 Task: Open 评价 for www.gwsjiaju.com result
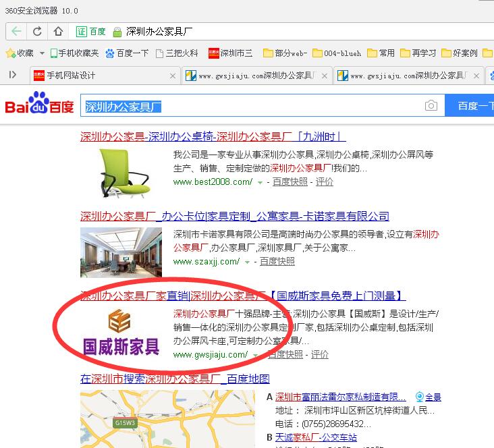[x=320, y=354]
